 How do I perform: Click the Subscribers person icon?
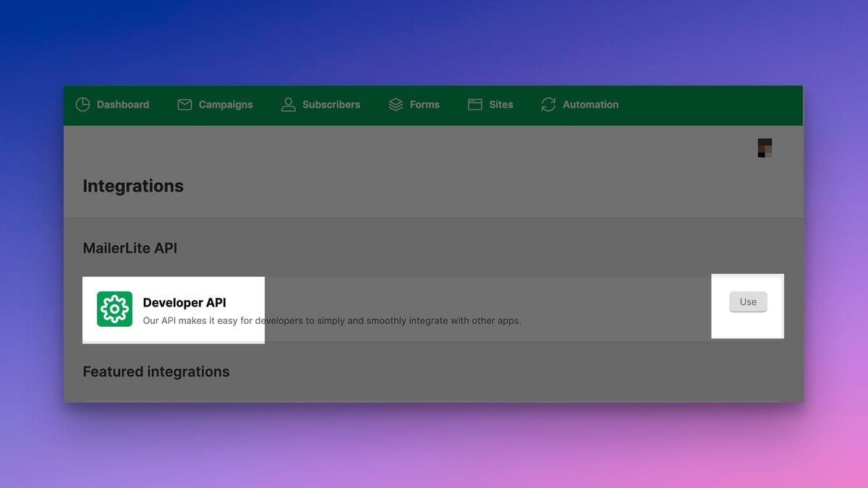tap(289, 105)
